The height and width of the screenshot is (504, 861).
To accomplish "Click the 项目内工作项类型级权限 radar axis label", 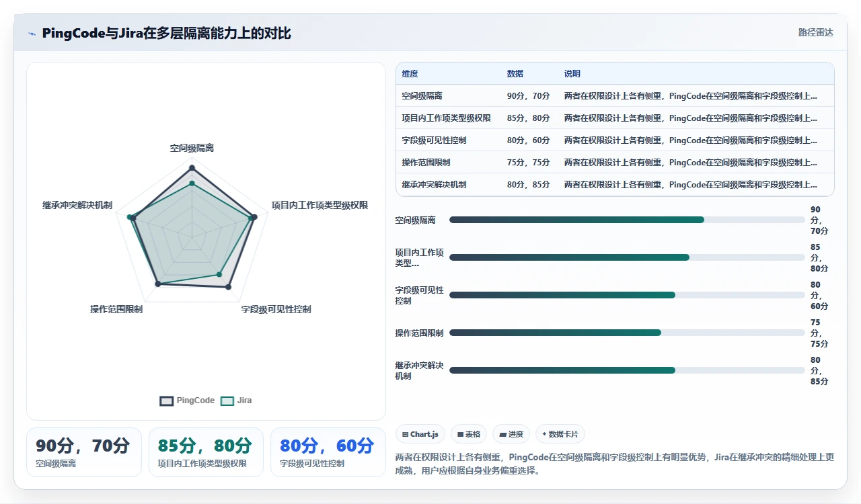I will point(320,205).
